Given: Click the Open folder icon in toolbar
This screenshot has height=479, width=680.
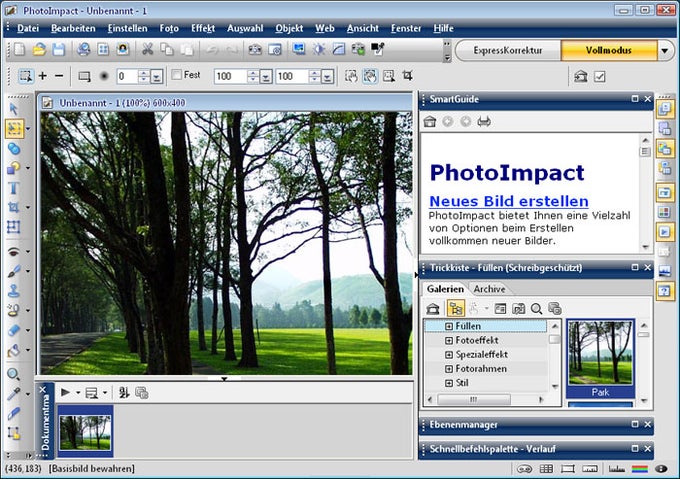Looking at the screenshot, I should tap(39, 49).
